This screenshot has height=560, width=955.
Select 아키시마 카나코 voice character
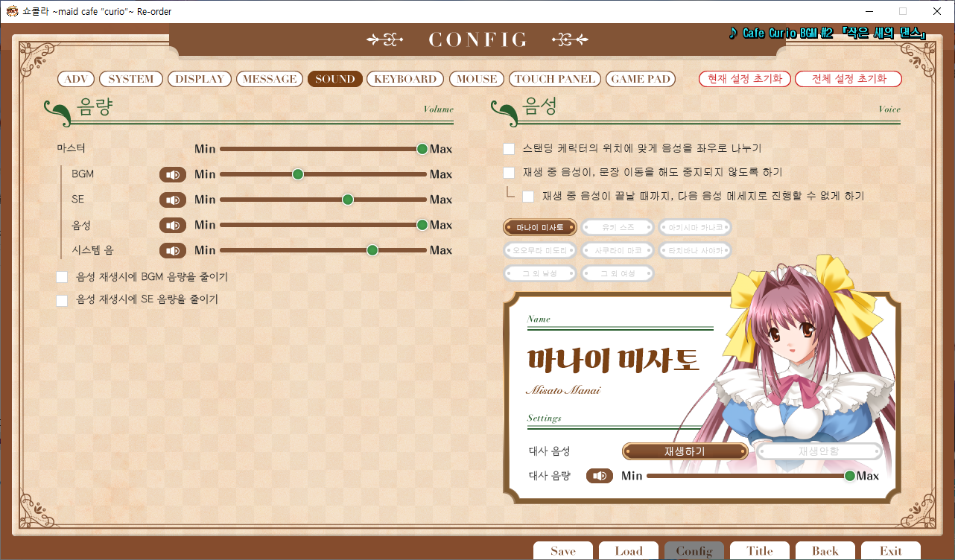(x=695, y=227)
